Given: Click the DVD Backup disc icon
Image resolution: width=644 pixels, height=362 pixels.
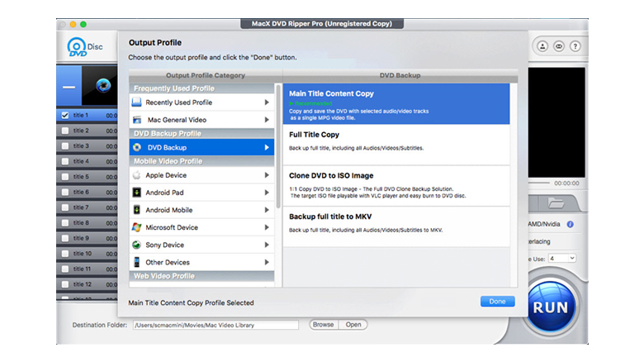Looking at the screenshot, I should point(137,147).
